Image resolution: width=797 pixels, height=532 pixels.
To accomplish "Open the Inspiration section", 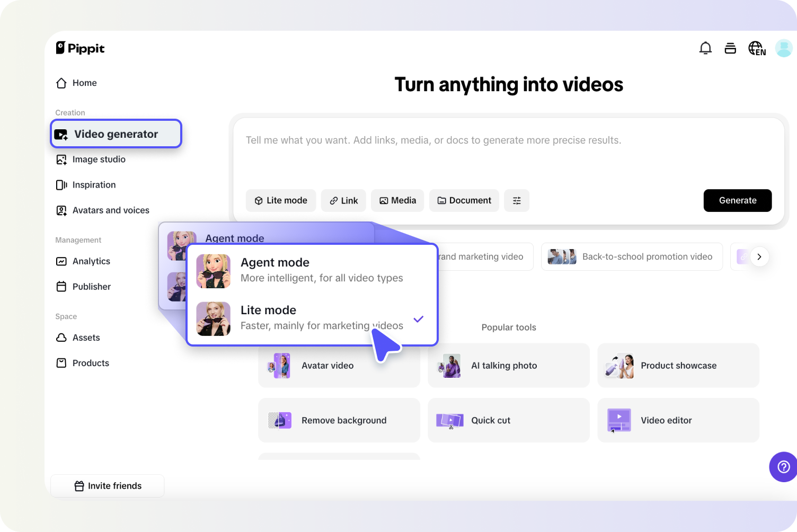I will click(86, 185).
